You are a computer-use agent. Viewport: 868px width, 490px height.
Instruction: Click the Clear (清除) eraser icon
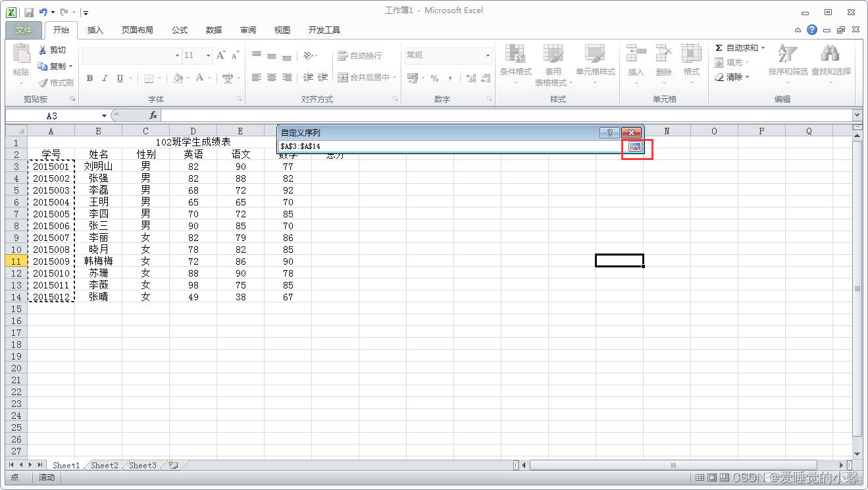(719, 77)
